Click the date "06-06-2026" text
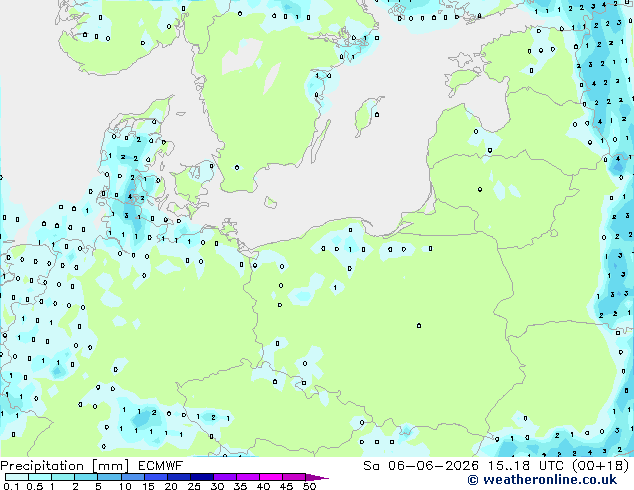Viewport: 634px width, 490px height. pos(433,466)
